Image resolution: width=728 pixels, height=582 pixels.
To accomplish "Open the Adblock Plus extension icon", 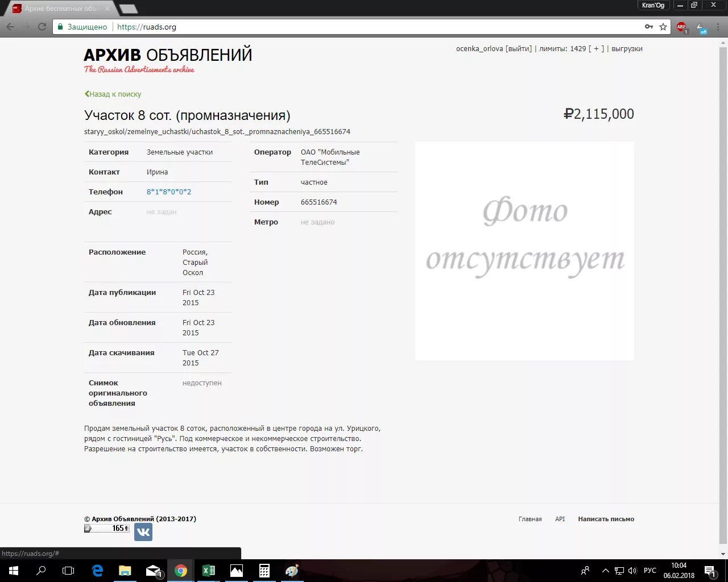I will [681, 27].
